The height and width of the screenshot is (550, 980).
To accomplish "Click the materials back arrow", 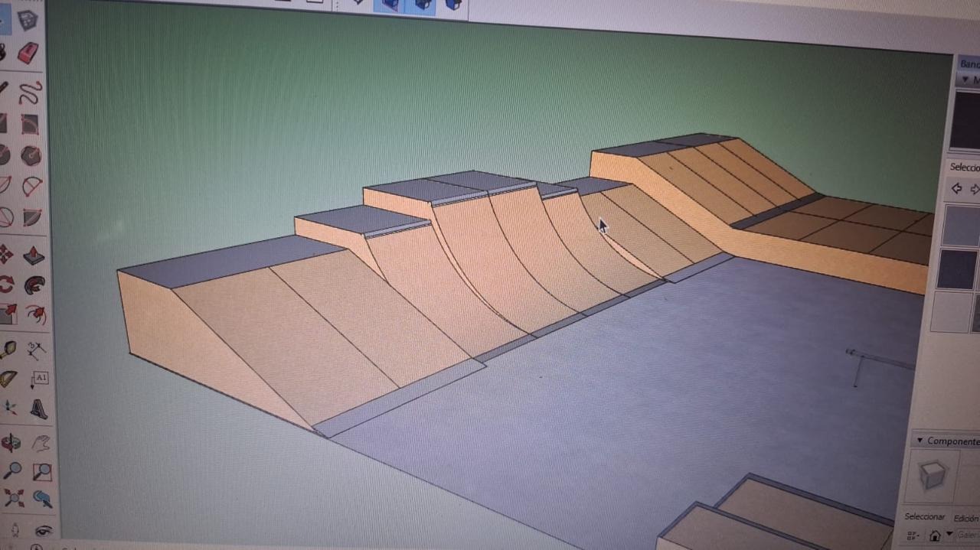I will click(956, 188).
